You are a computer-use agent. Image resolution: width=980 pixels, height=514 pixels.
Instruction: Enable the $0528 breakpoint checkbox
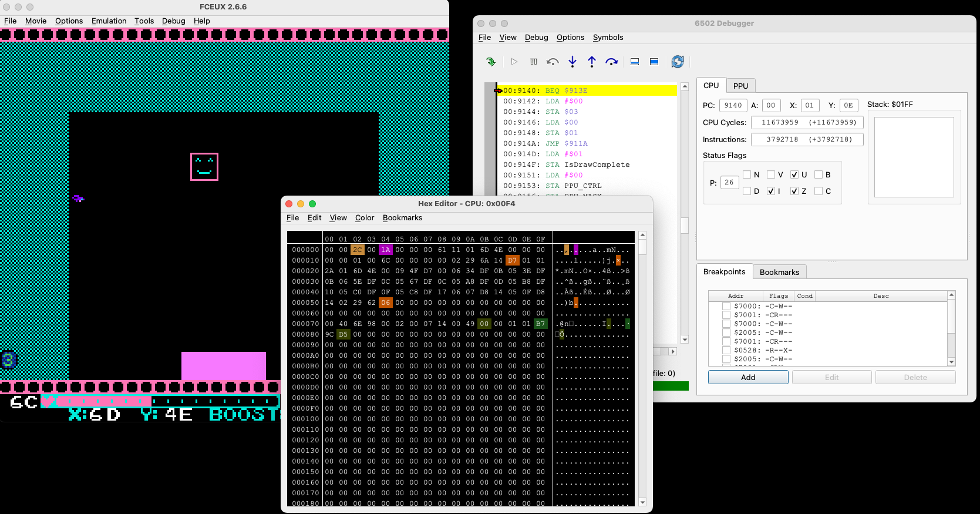click(726, 350)
